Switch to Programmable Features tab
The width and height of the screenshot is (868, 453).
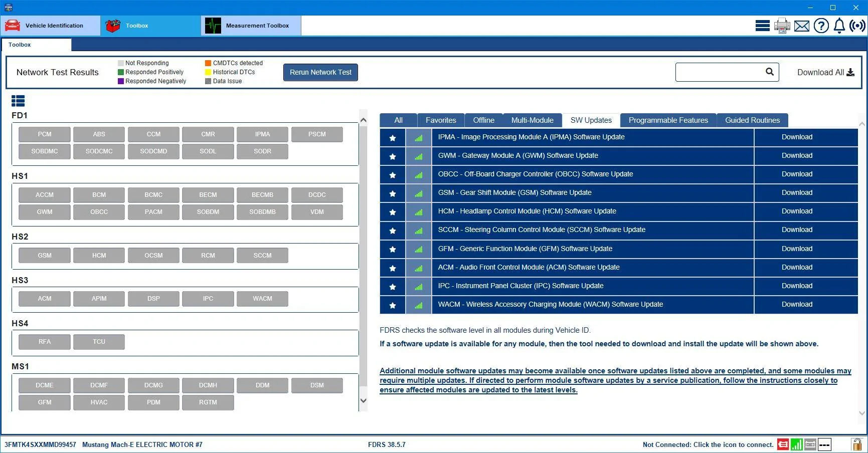click(668, 120)
